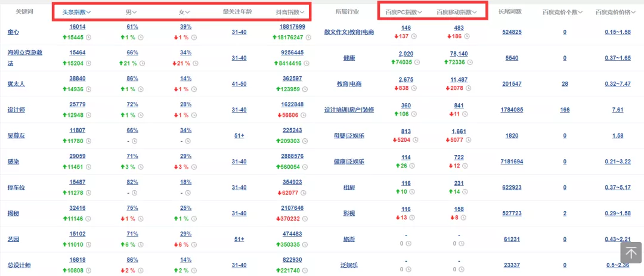Click the clock icon beside 11146

pos(88,219)
